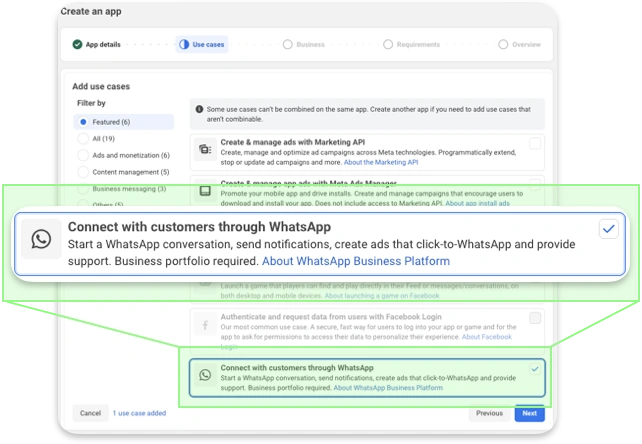
Task: Click the WhatsApp icon in the small list card
Action: pos(205,375)
